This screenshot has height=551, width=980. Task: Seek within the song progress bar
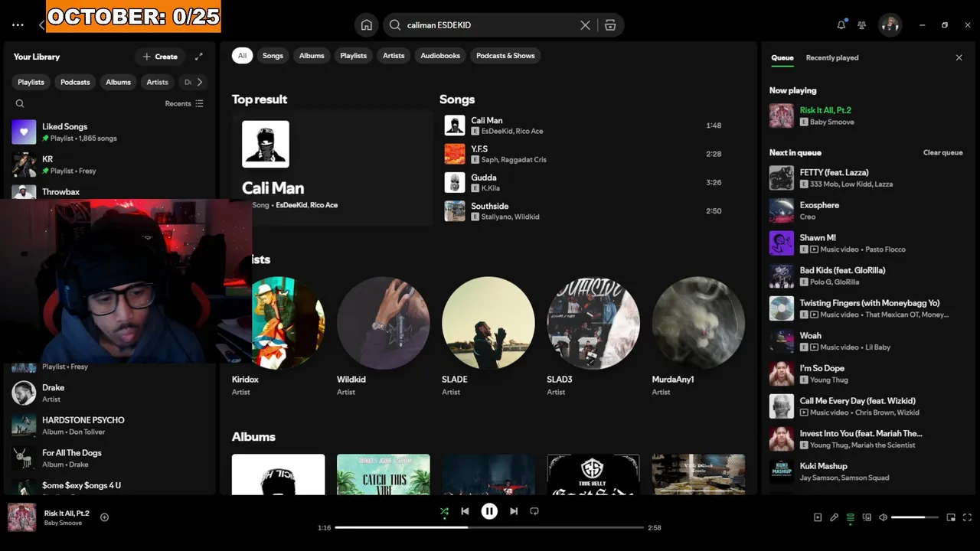tap(489, 527)
